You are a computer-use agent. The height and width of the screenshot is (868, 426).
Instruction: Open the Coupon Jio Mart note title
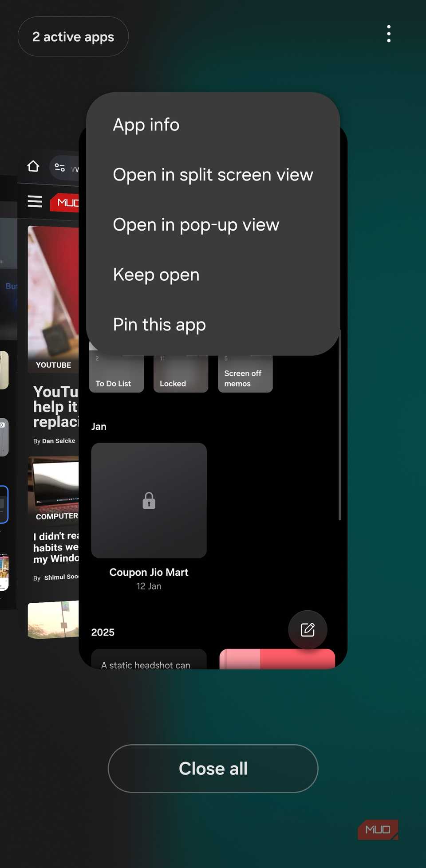(149, 572)
